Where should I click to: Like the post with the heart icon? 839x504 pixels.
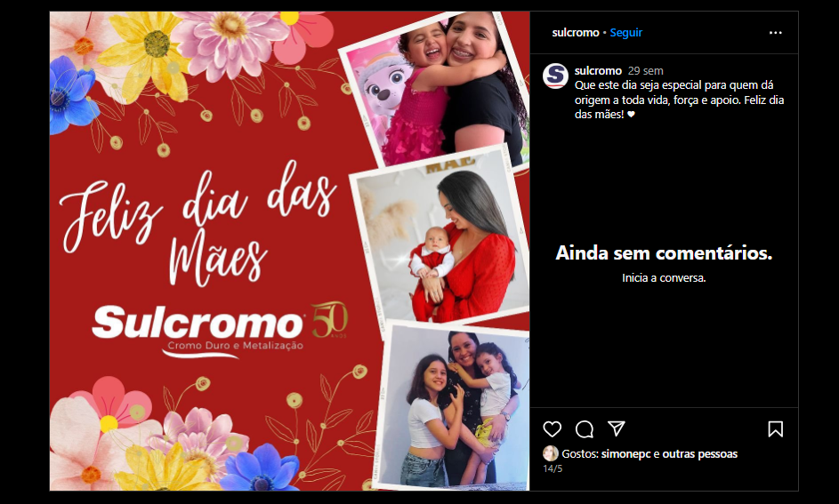pos(553,428)
